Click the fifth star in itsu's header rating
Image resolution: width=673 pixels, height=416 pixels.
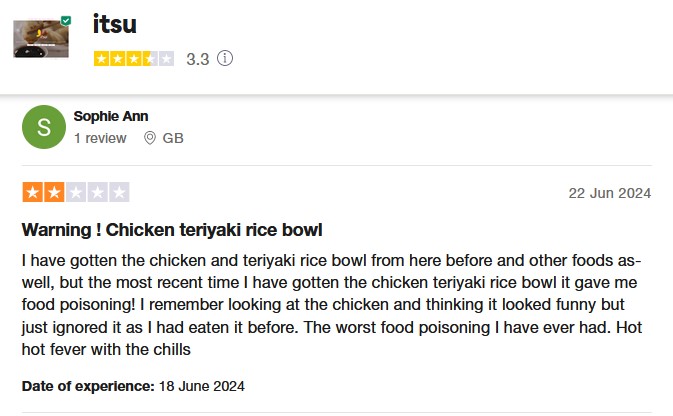pyautogui.click(x=166, y=59)
